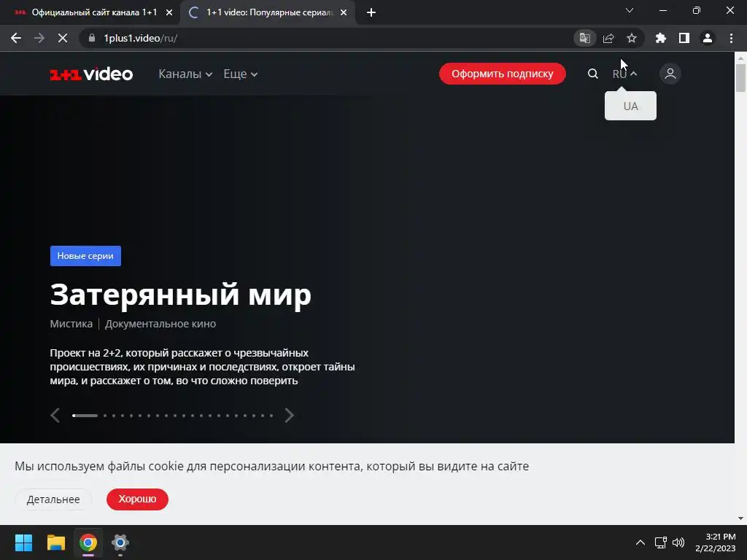This screenshot has height=560, width=747.
Task: Expand the Каналы dropdown menu
Action: [x=185, y=74]
